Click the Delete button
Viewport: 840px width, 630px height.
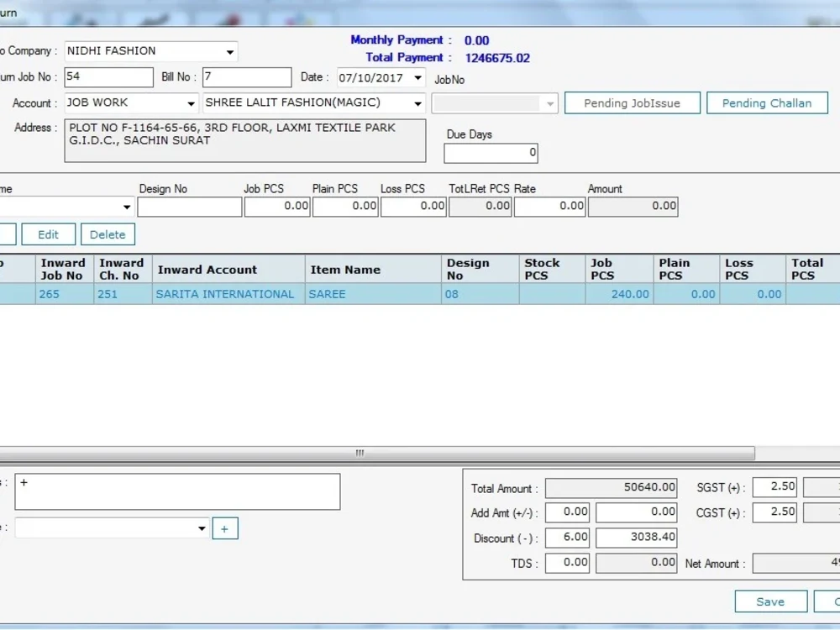pyautogui.click(x=108, y=234)
